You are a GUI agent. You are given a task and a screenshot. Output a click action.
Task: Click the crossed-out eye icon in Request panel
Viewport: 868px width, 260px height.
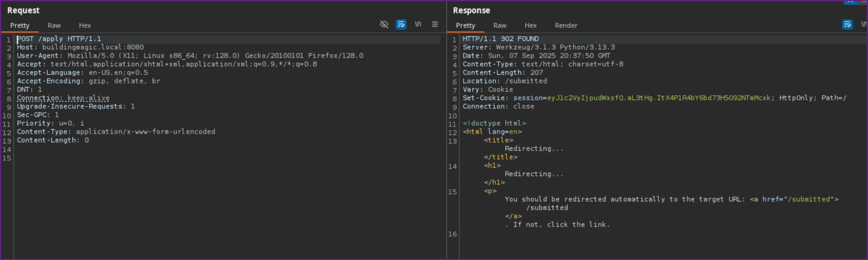384,24
